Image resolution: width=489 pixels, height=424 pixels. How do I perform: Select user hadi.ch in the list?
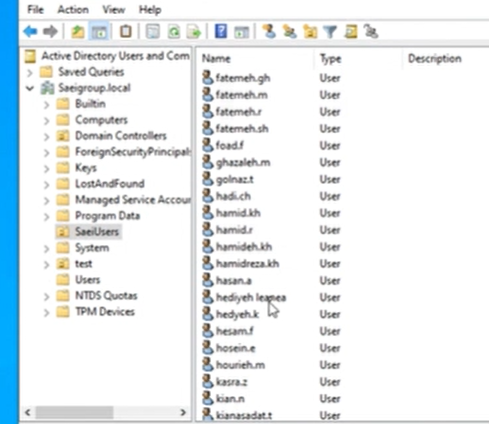pos(233,196)
